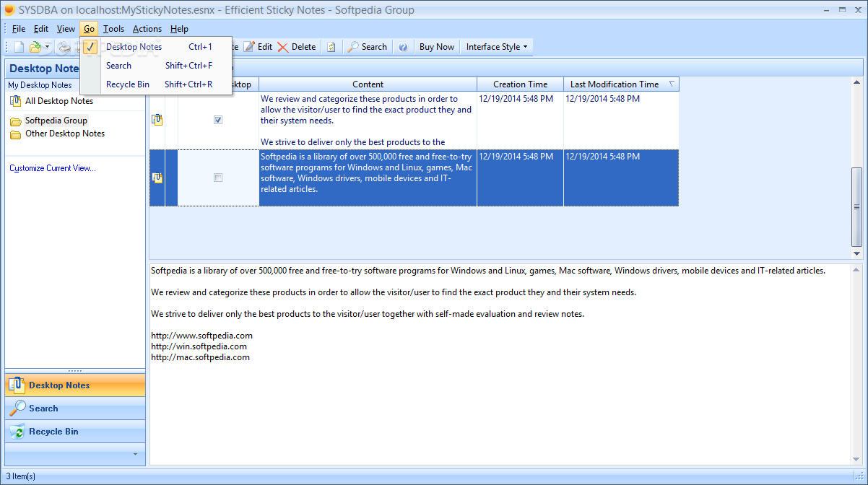
Task: Select the Other Desktop Notes folder
Action: tap(65, 134)
